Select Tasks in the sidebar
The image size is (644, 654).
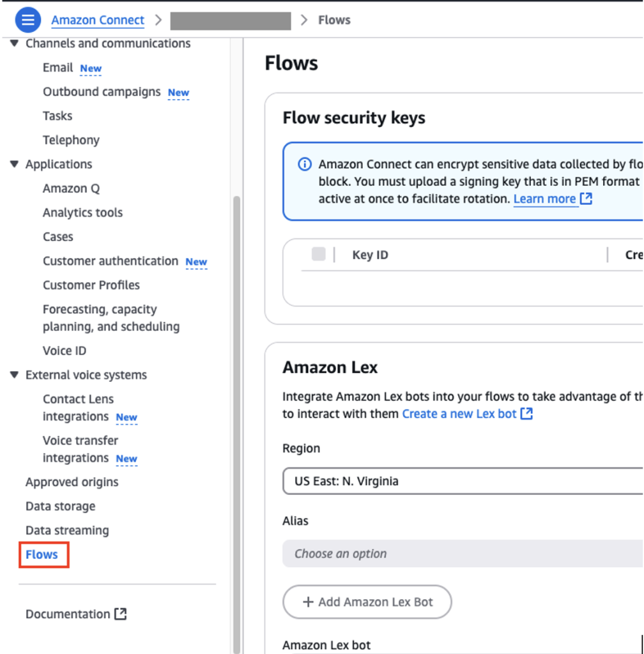[x=57, y=116]
